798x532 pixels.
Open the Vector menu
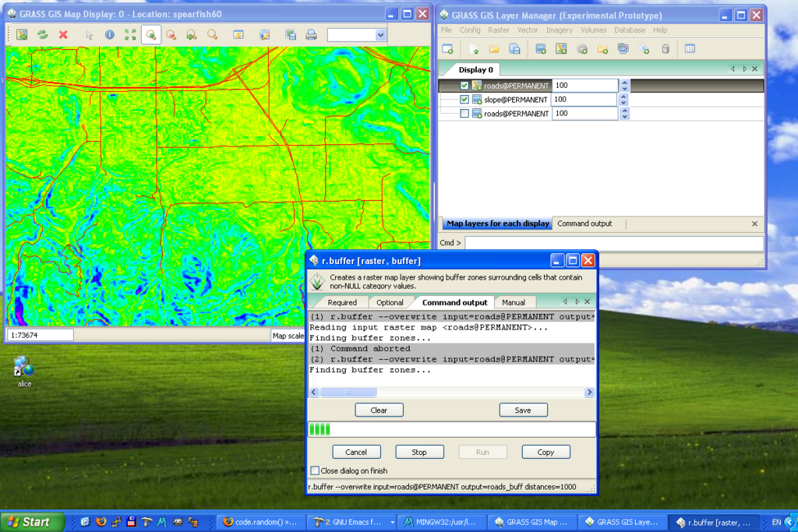tap(528, 30)
